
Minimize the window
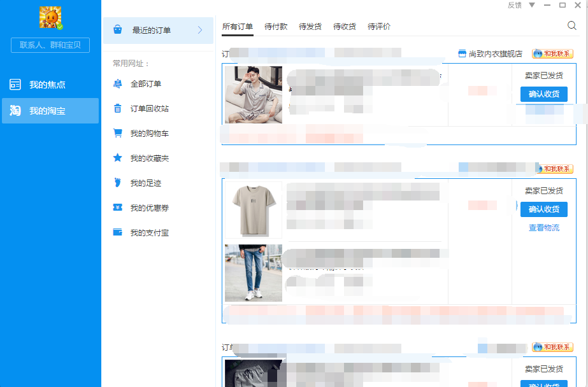[547, 5]
